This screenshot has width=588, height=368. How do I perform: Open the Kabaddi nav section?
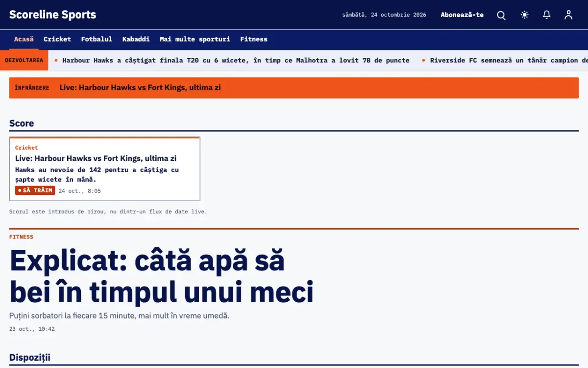coord(136,39)
